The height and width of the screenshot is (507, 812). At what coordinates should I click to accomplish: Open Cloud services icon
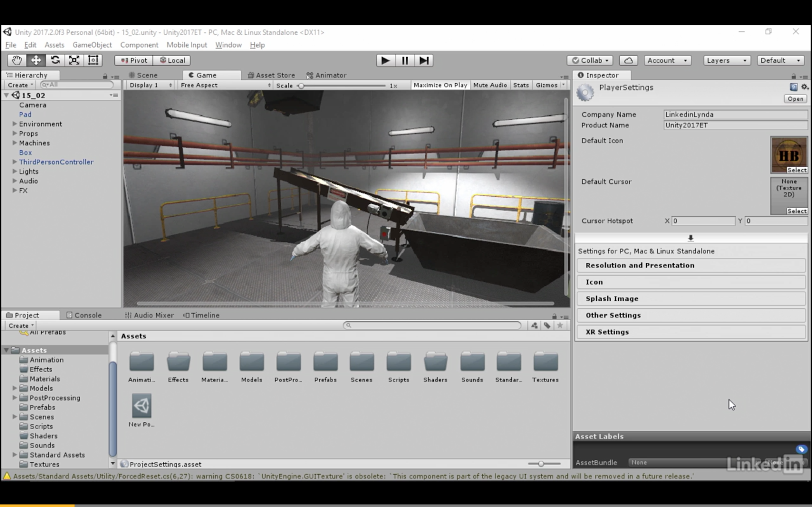tap(628, 60)
